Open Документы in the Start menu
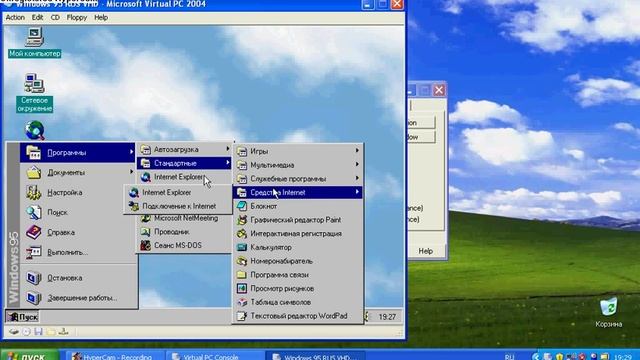This screenshot has height=360, width=640. point(78,173)
